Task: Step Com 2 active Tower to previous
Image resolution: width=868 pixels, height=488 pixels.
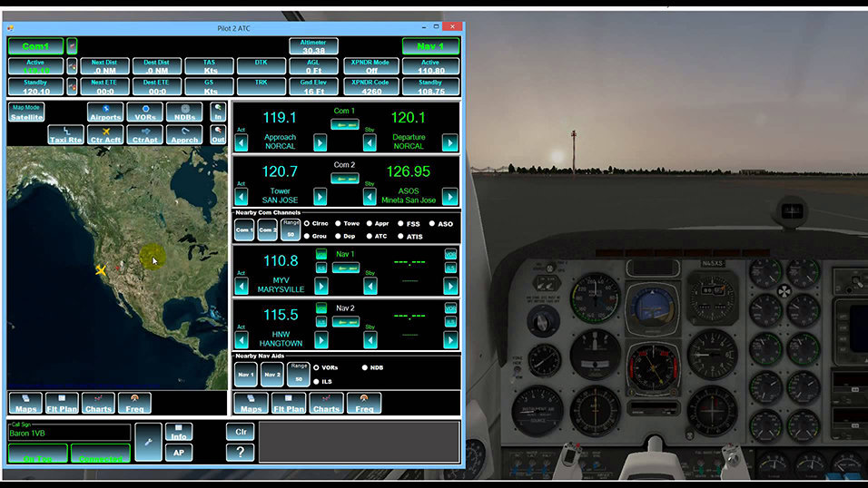Action: [x=242, y=197]
